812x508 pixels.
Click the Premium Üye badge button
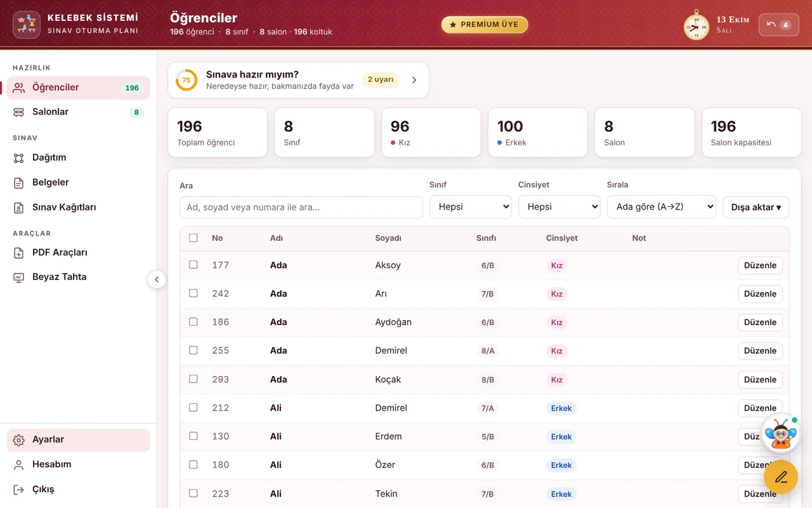[485, 25]
